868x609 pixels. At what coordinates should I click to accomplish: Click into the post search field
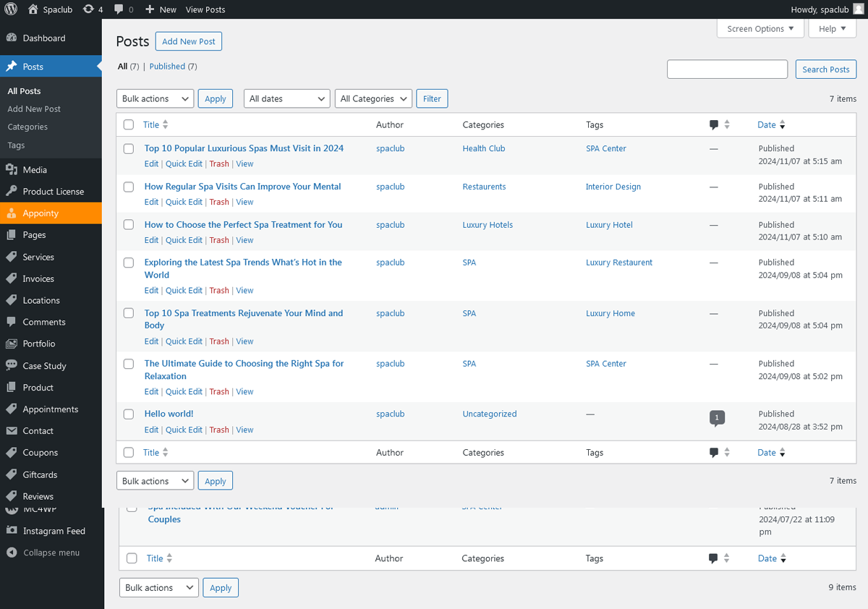[727, 69]
